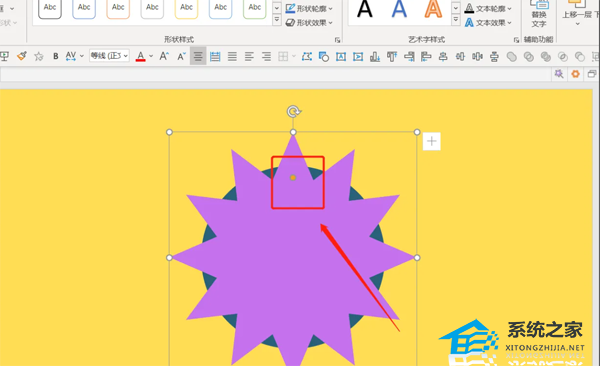
Task: Click the edit shape points icon
Action: 307,57
